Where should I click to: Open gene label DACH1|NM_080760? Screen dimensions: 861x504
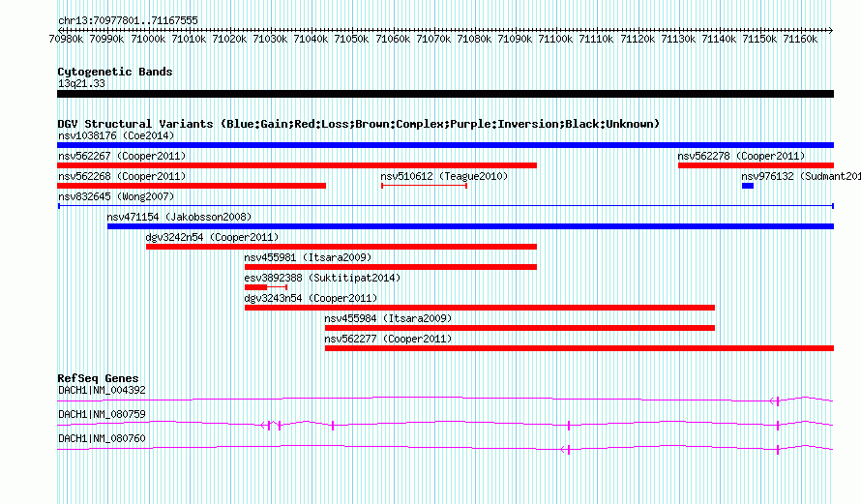pos(102,438)
